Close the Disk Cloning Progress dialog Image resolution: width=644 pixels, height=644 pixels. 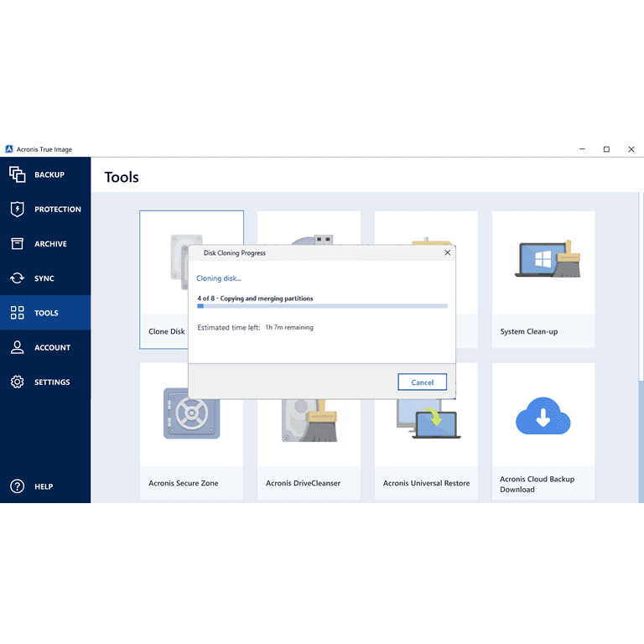448,252
